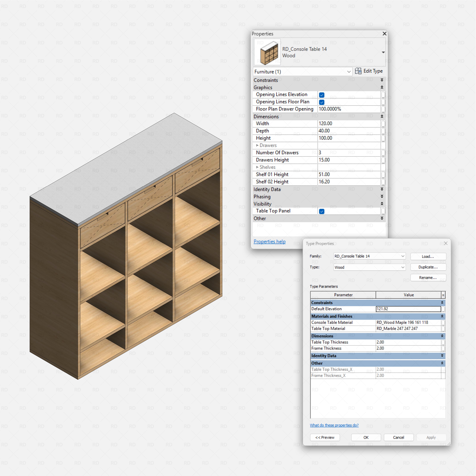The height and width of the screenshot is (476, 476).
Task: Open the type selector dropdown arrow
Action: click(x=383, y=52)
